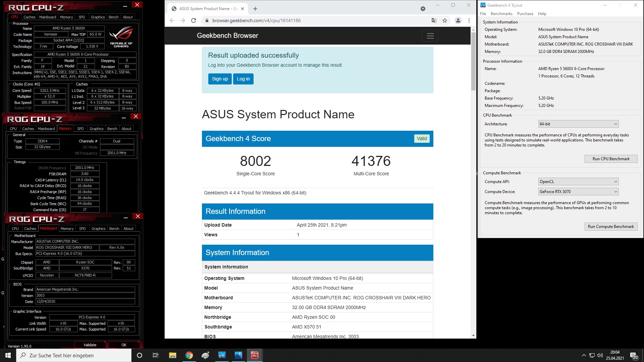This screenshot has height=362, width=644.
Task: Open File menu in Geekbench 4
Action: 483,14
